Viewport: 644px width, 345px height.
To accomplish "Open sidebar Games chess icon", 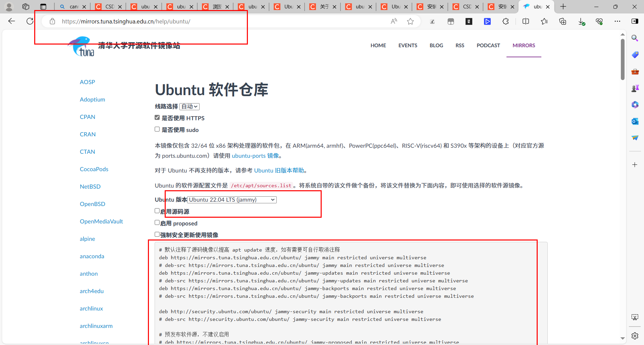I will point(635,88).
